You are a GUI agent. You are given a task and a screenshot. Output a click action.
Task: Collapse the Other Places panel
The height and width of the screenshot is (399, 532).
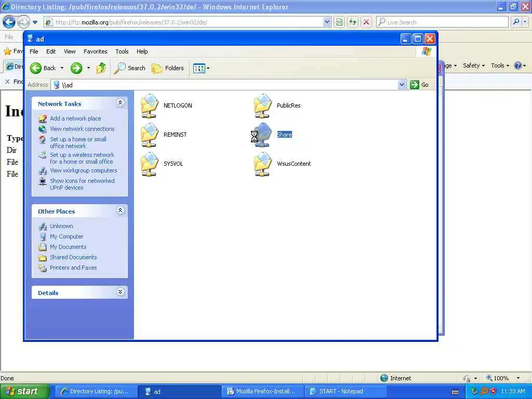tap(120, 210)
